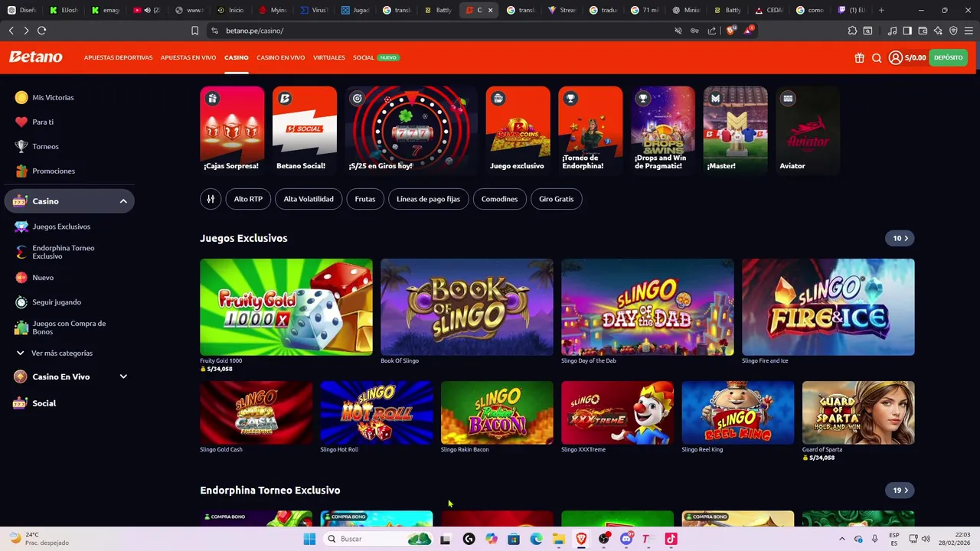
Task: Filter games by Alto RTP
Action: pos(248,199)
